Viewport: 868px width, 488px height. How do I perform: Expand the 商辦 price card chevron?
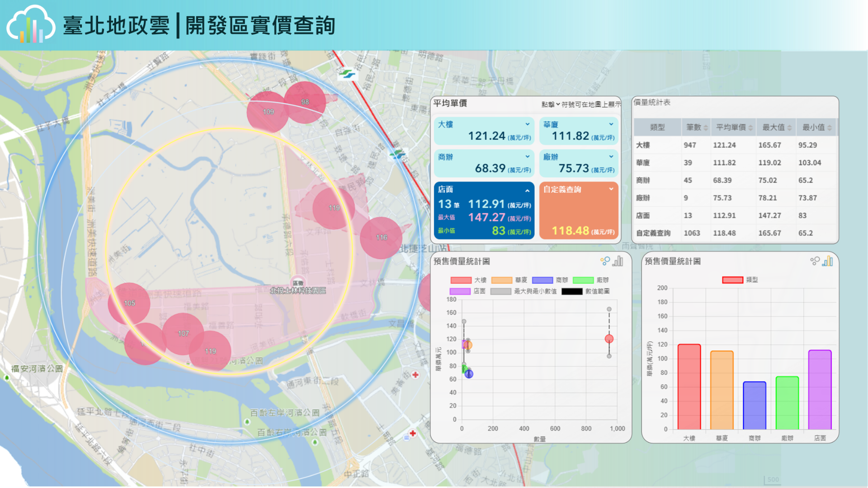[x=528, y=157]
